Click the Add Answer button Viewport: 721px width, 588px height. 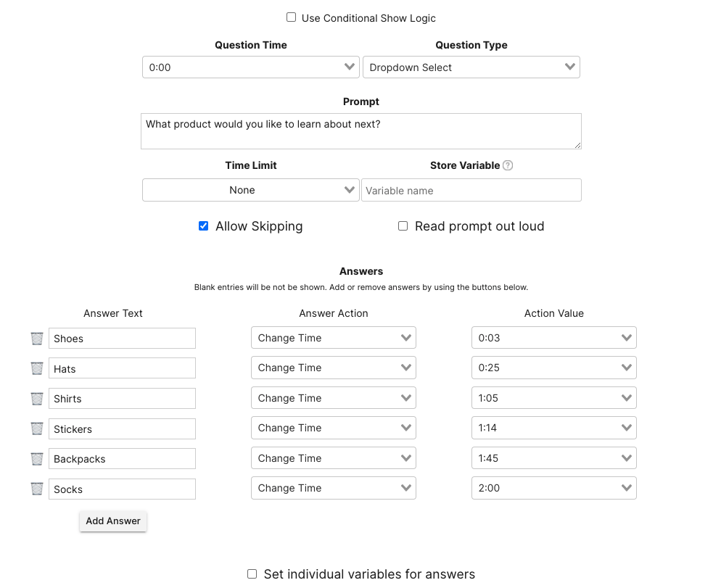coord(113,521)
